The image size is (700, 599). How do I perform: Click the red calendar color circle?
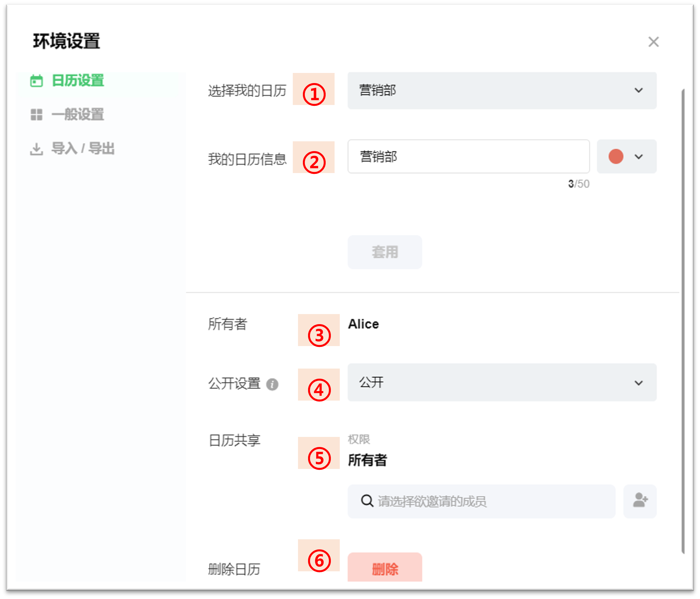pos(616,157)
